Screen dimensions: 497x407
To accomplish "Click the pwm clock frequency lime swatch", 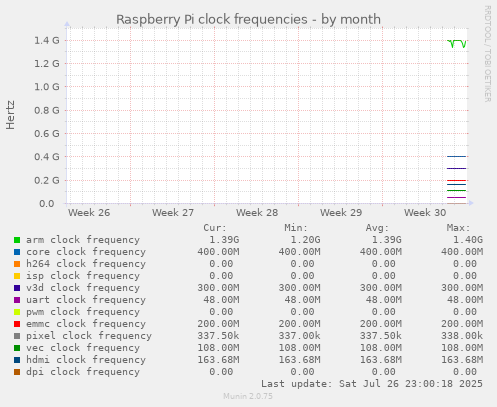I will (x=17, y=312).
